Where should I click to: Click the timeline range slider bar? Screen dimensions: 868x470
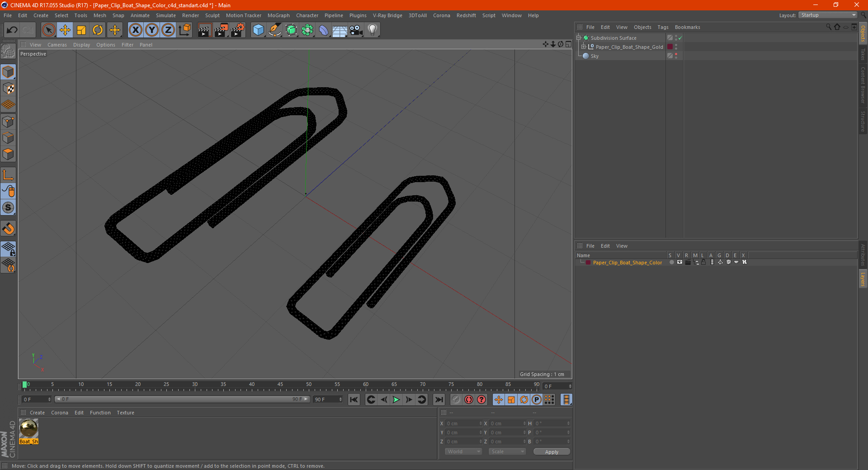(x=182, y=399)
